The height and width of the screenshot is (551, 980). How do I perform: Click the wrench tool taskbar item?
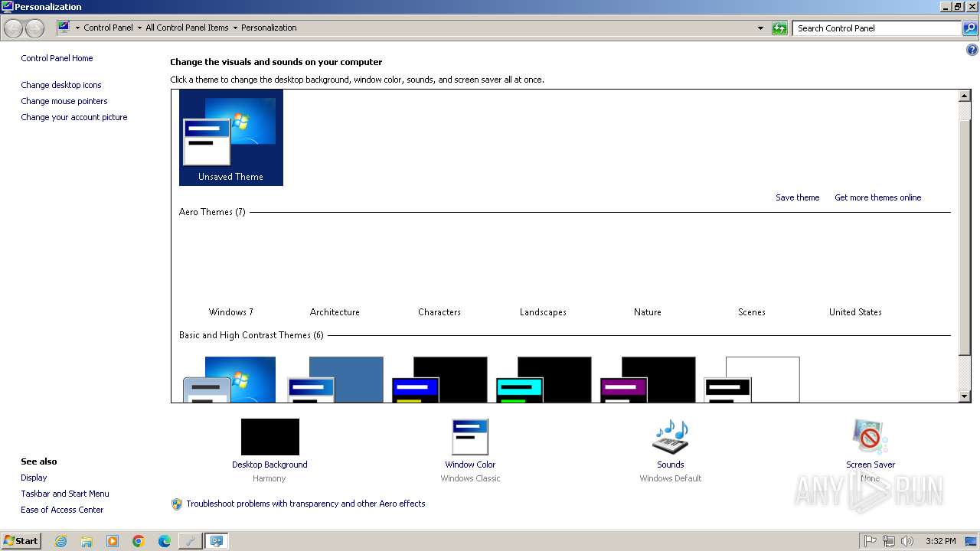[191, 541]
